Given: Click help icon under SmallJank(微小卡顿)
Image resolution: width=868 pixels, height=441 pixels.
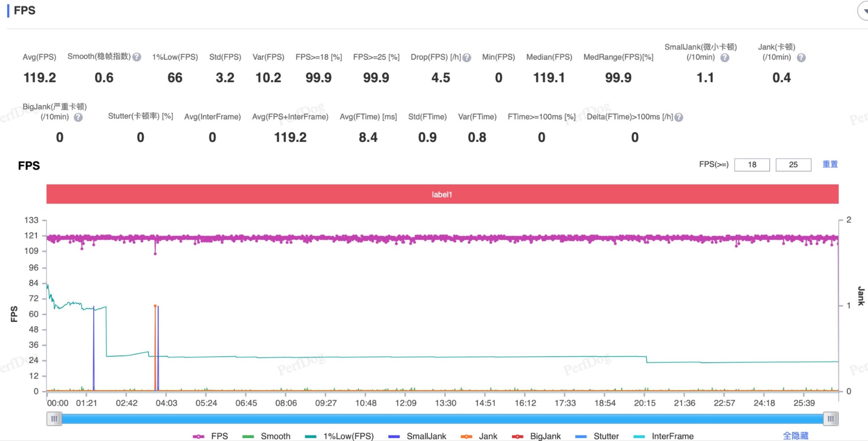Looking at the screenshot, I should click(725, 58).
